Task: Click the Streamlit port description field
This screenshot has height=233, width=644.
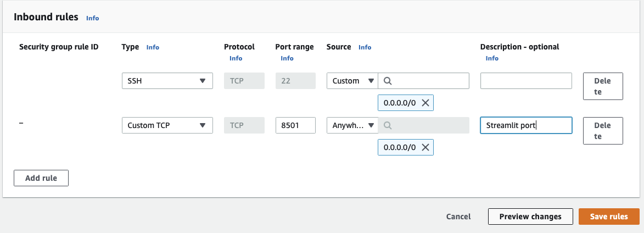Action: coord(526,125)
